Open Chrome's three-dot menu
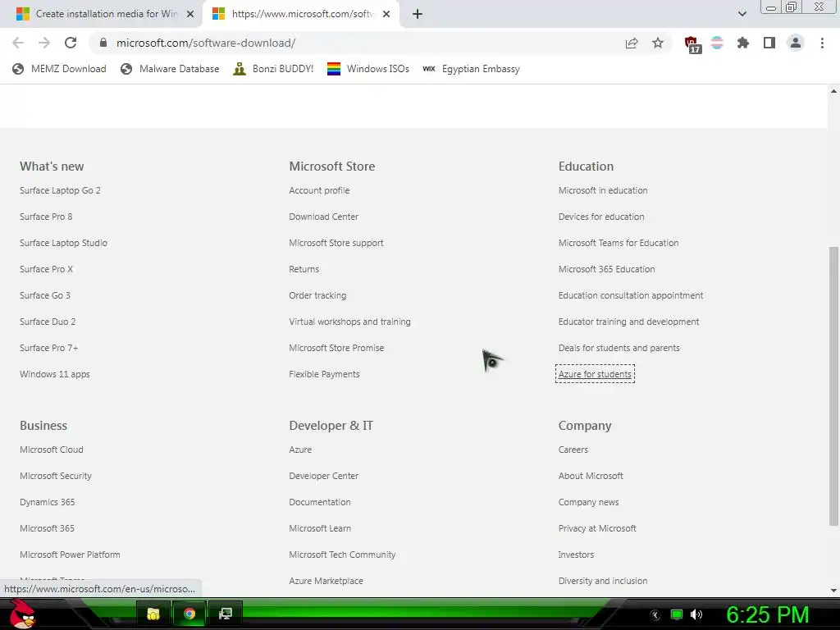This screenshot has width=840, height=630. (822, 43)
